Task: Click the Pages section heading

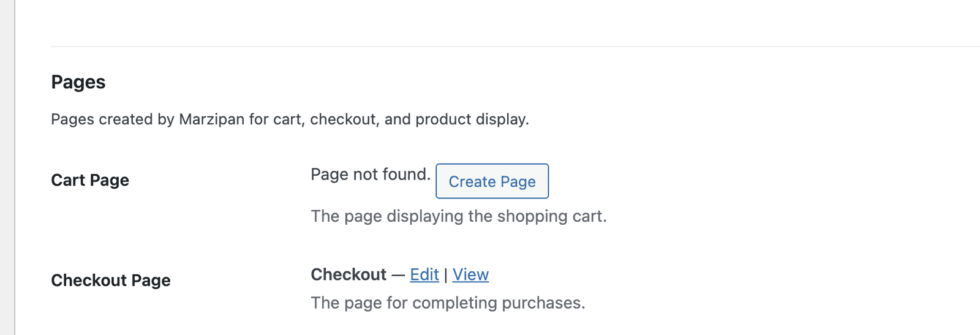Action: click(x=78, y=82)
